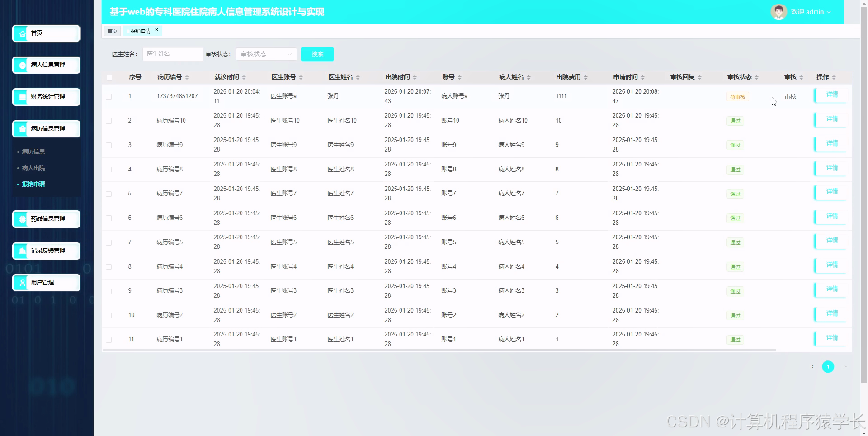This screenshot has height=436, width=868.
Task: Sort by 出院费用 column arrows
Action: pyautogui.click(x=585, y=77)
